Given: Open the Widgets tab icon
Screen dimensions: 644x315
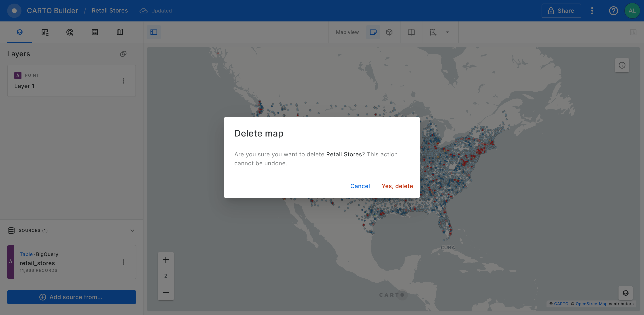Looking at the screenshot, I should click(45, 32).
